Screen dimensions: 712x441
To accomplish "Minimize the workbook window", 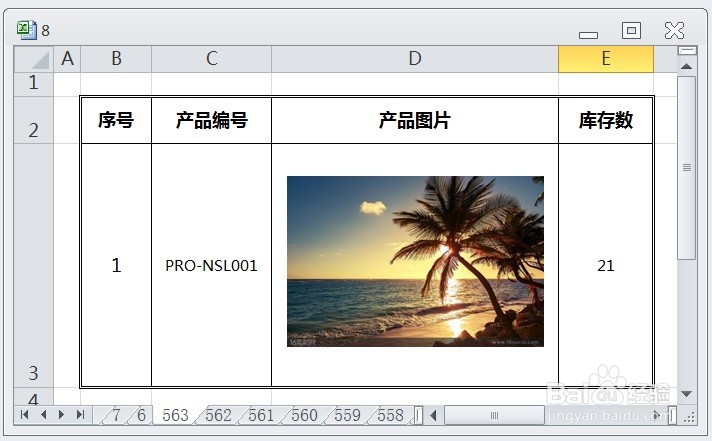I will 588,35.
